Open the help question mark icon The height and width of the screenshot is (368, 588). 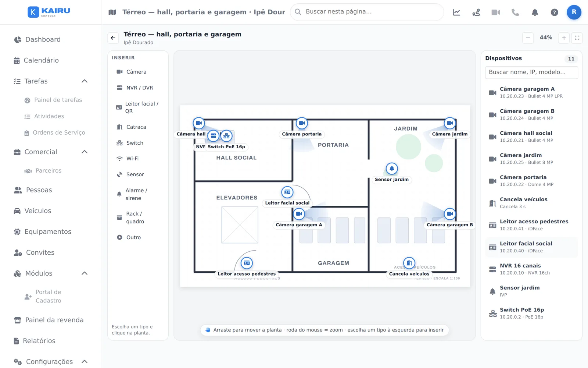[x=554, y=12]
